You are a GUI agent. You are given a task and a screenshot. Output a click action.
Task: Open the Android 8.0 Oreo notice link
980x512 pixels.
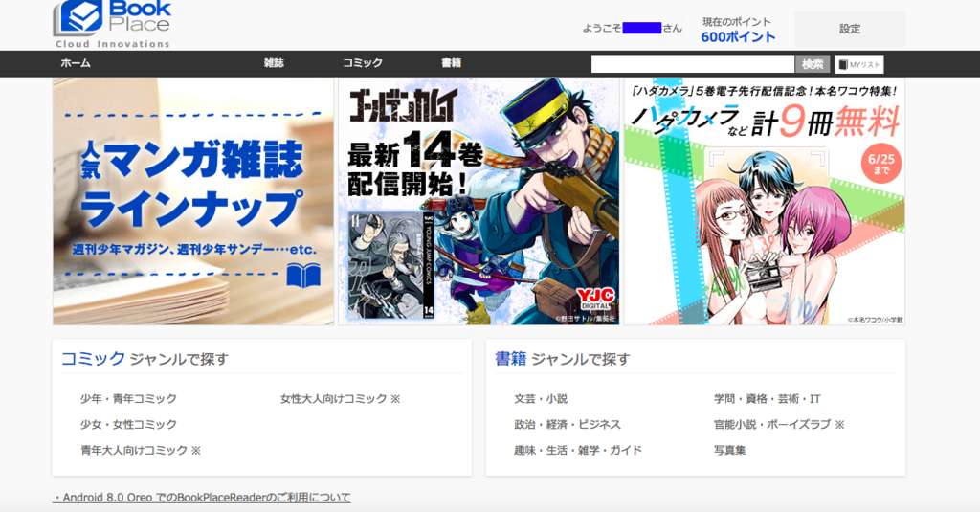pos(202,498)
